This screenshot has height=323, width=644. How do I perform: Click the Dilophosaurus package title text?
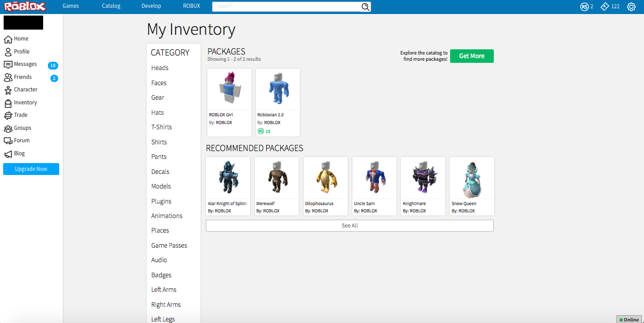tap(319, 204)
